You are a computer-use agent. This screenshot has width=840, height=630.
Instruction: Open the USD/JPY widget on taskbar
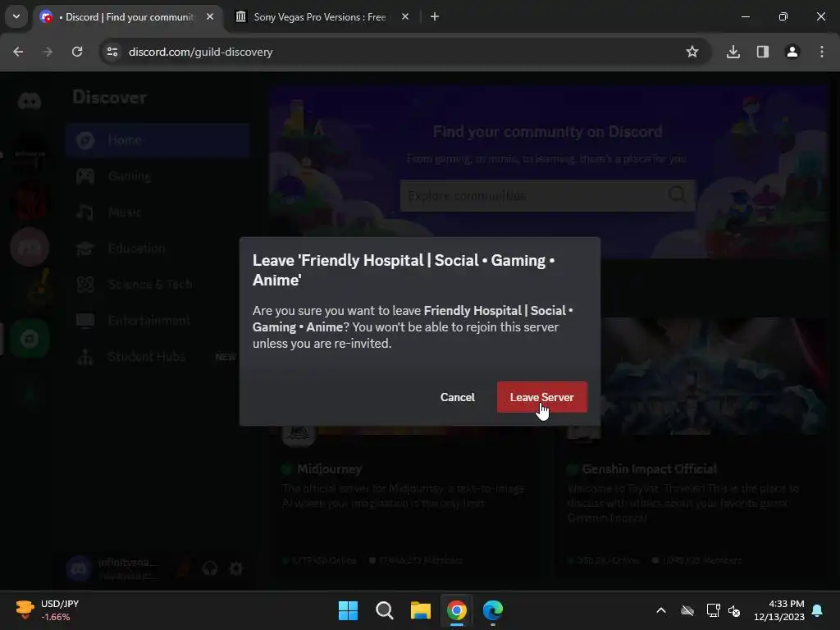[47, 610]
